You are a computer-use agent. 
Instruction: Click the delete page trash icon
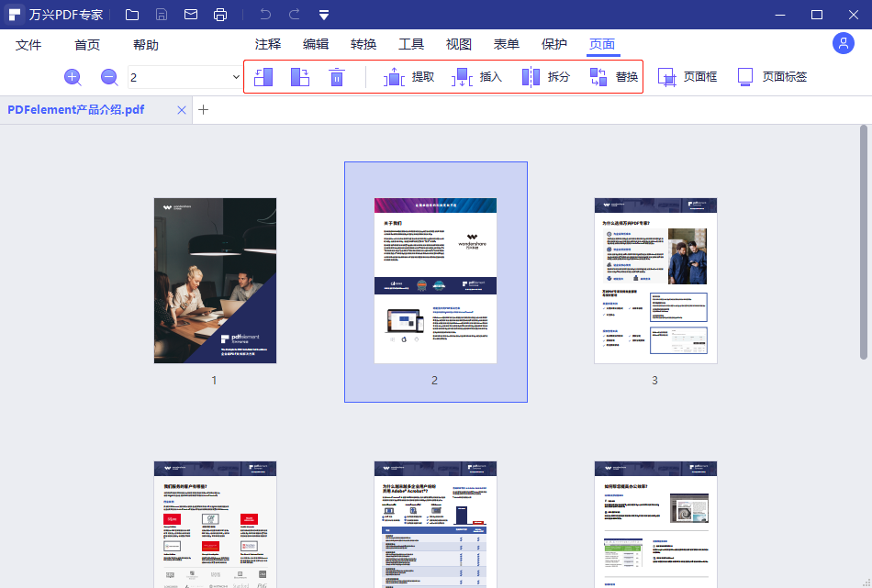[338, 76]
